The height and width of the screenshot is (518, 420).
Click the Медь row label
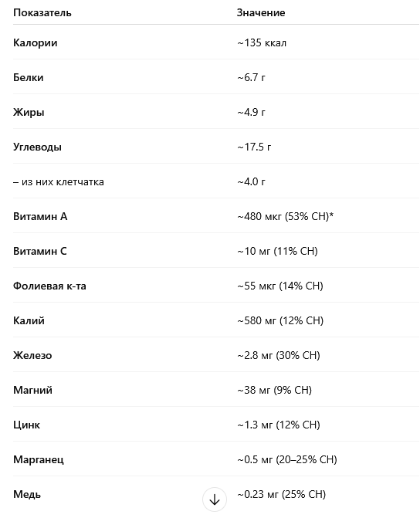point(27,494)
